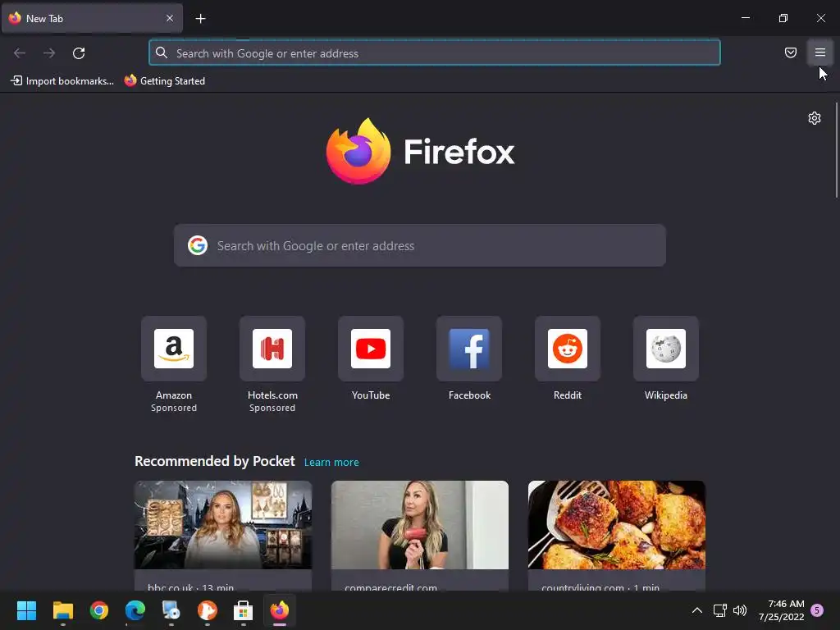Open the clock and date panel
Screen dimensions: 840x630
pos(781,610)
